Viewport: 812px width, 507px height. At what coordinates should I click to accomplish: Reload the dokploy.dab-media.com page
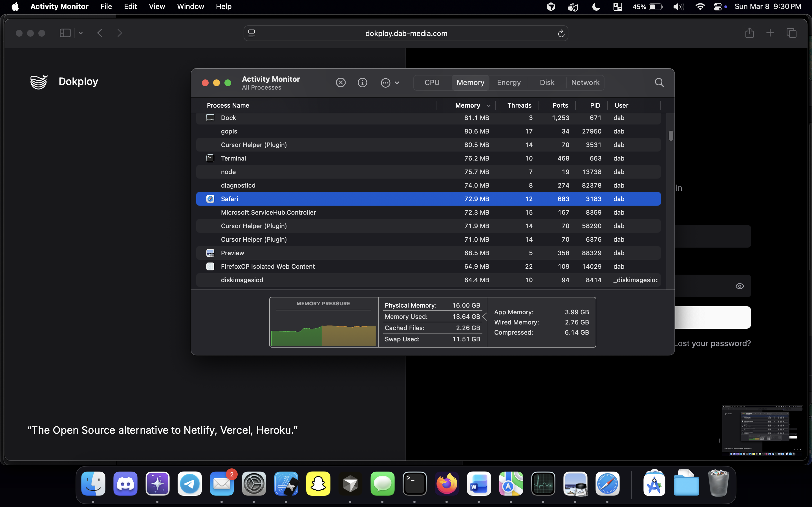(x=561, y=33)
